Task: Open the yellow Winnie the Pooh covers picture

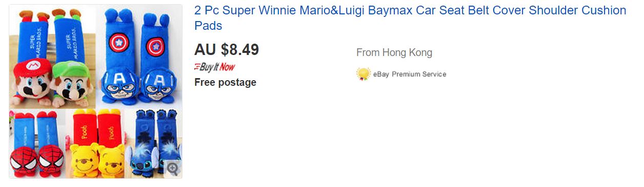Action: coord(97,143)
